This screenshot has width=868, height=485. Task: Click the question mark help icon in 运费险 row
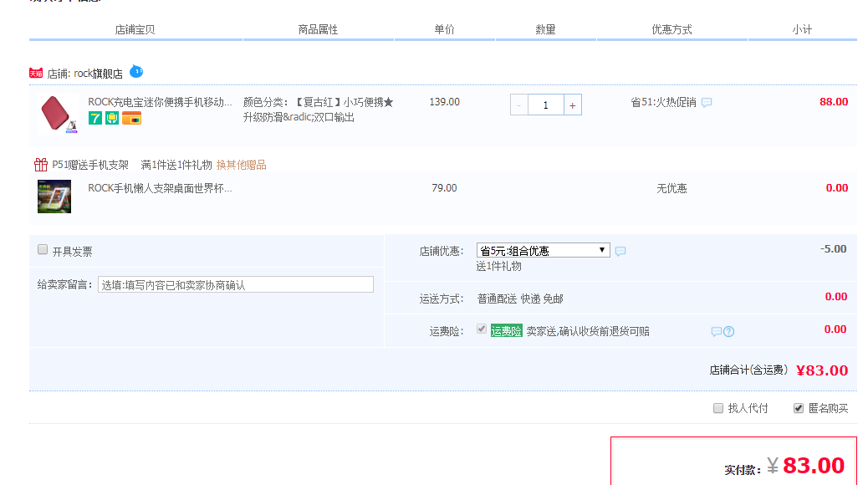tap(729, 332)
